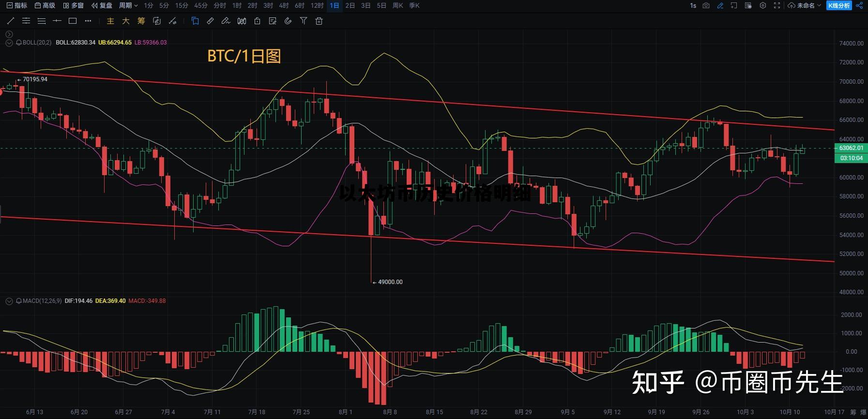This screenshot has height=419, width=868.
Task: Click the 63062.01 current price tag
Action: (x=851, y=148)
